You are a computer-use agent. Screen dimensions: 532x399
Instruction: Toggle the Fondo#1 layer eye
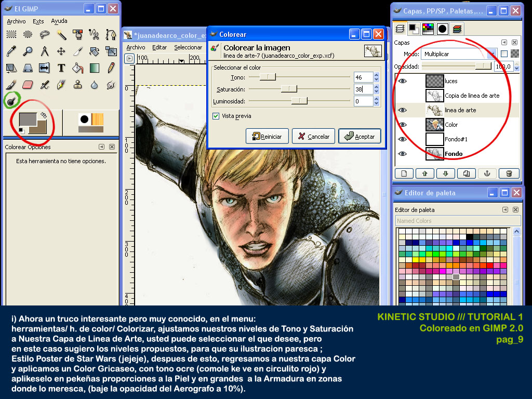point(403,139)
